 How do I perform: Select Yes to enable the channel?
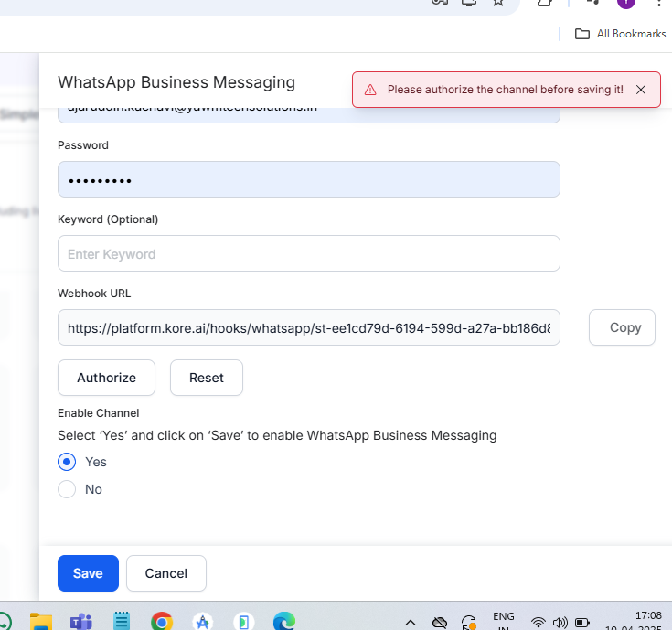[67, 462]
